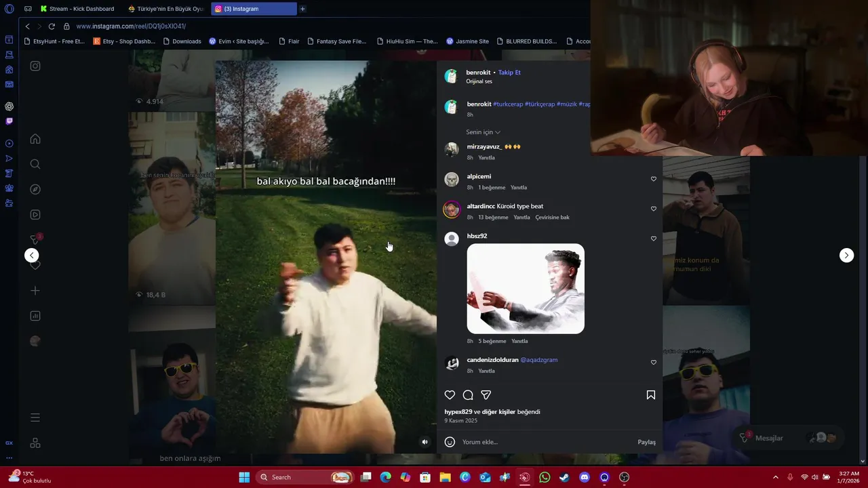Go to next reel arrow
Image resolution: width=868 pixels, height=488 pixels.
pos(846,256)
